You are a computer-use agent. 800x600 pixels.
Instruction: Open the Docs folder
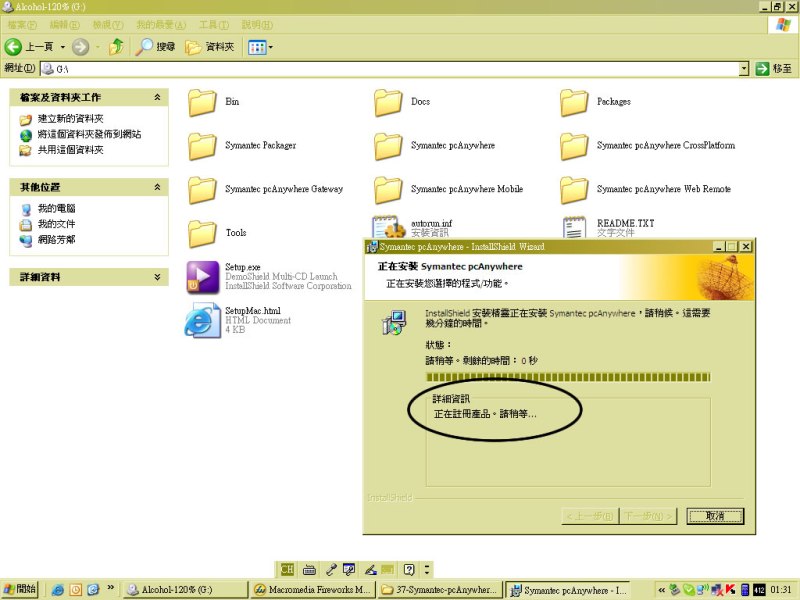click(x=403, y=102)
